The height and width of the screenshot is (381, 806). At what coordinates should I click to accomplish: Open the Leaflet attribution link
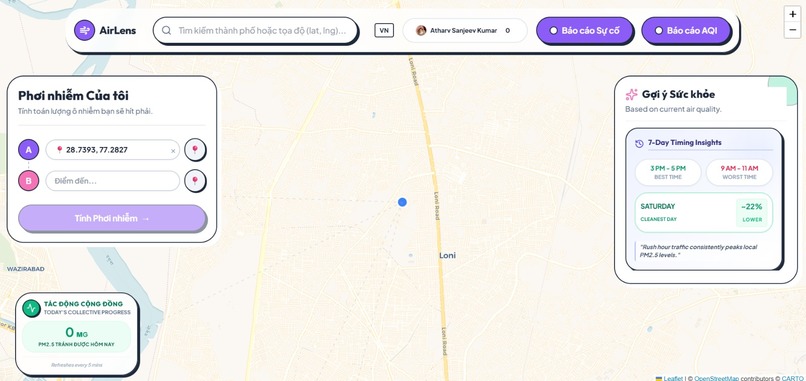click(x=673, y=378)
